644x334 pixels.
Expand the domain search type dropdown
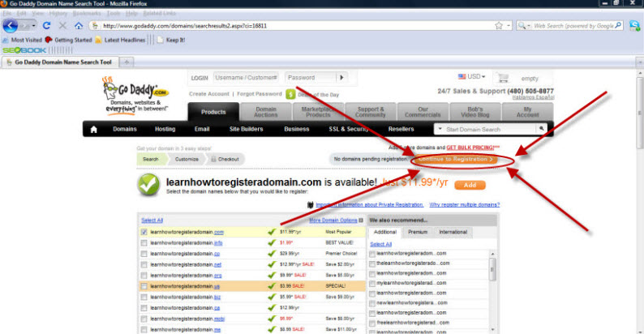pos(440,129)
